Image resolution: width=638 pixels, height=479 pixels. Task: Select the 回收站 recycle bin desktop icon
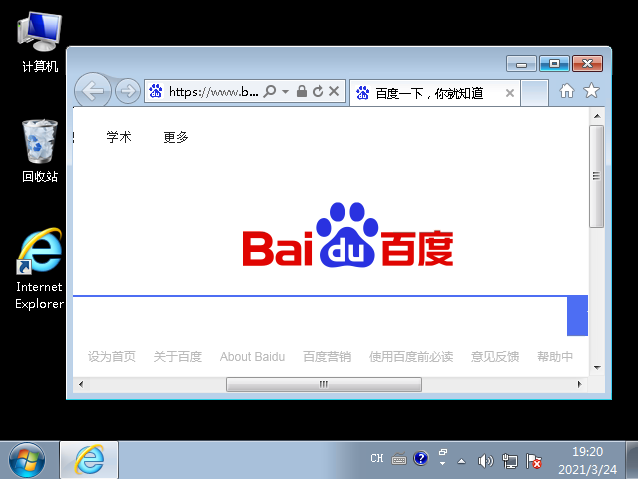[x=40, y=151]
